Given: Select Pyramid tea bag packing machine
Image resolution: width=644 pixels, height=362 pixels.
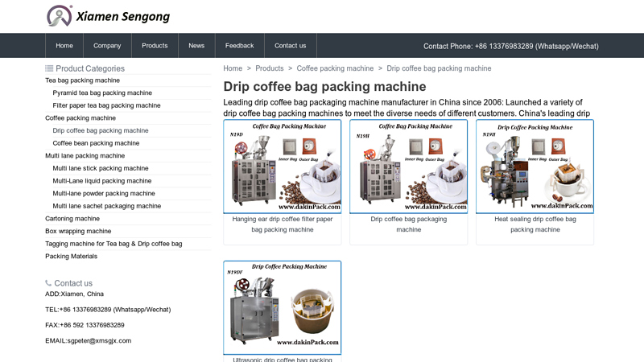Looking at the screenshot, I should 102,93.
